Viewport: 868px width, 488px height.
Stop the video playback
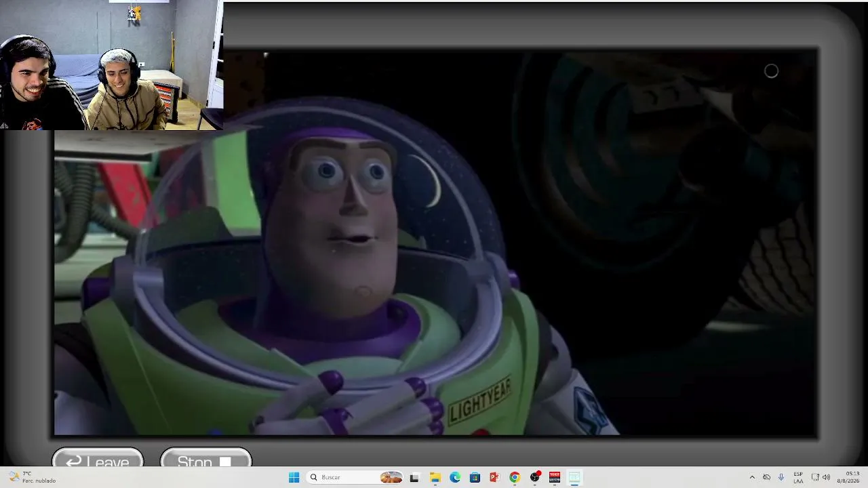[205, 458]
